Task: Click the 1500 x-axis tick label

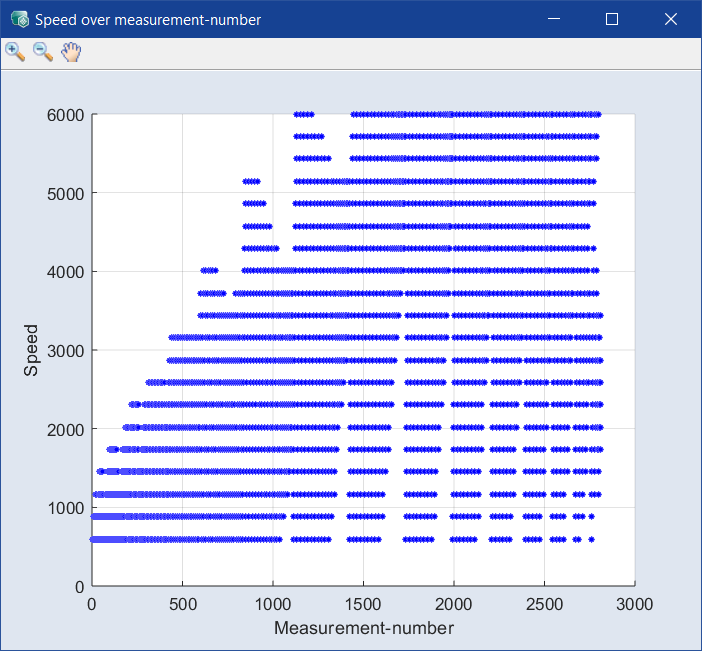Action: click(363, 604)
